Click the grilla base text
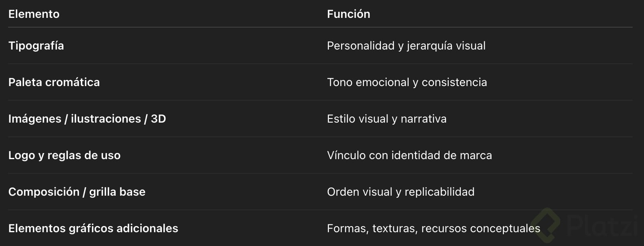Viewport: 644px width, 246px height. coord(117,192)
